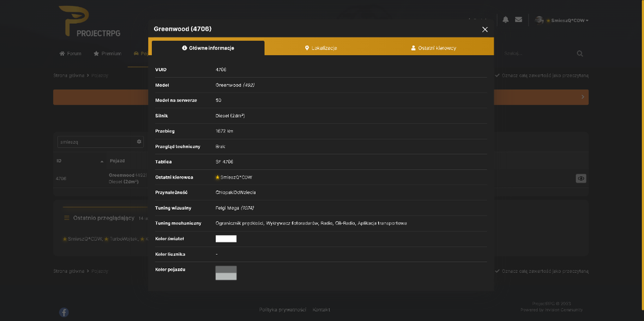The width and height of the screenshot is (644, 321).
Task: Open messages envelope icon
Action: [x=518, y=20]
